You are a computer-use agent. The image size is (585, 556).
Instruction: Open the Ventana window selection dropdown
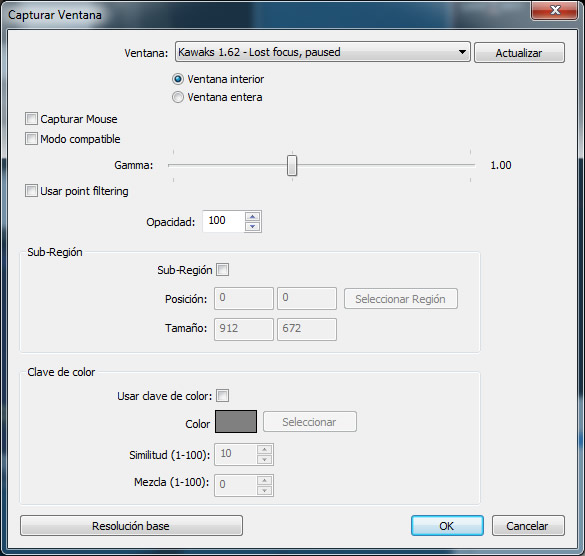click(x=322, y=52)
